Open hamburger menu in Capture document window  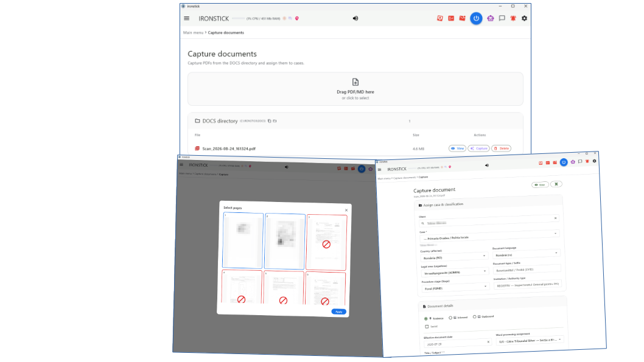tap(379, 170)
